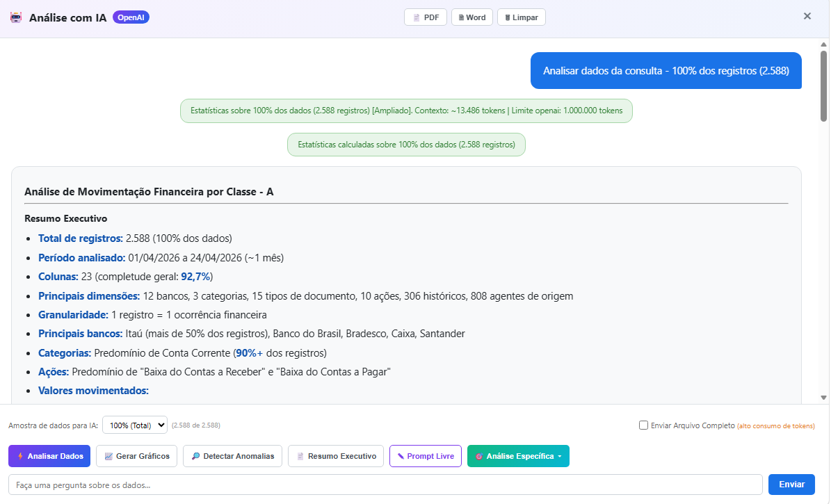This screenshot has height=504, width=831.
Task: Click the user message bubble Analisar dados da consulta
Action: [x=665, y=71]
